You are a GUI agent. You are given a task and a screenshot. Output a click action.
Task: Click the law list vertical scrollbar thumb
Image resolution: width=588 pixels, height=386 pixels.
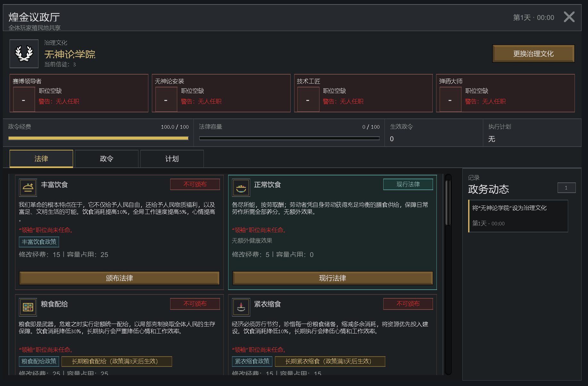click(x=448, y=203)
